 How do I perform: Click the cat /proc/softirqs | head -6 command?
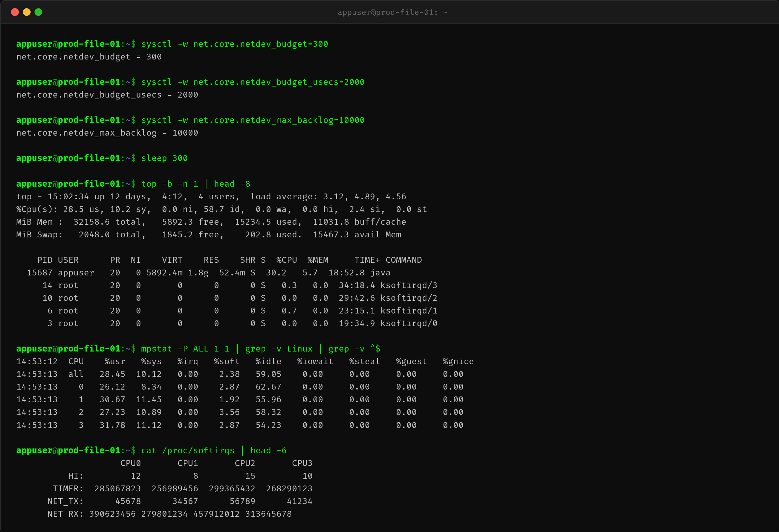pos(214,450)
